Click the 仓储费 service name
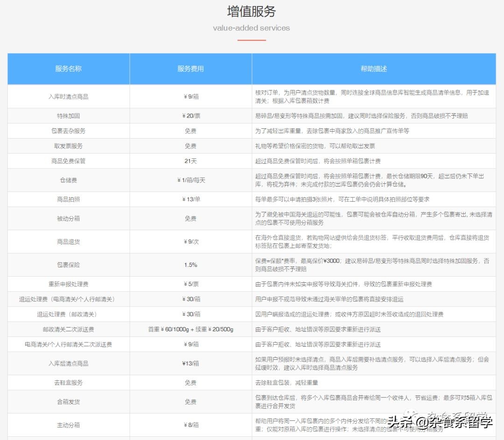Image resolution: width=504 pixels, height=440 pixels. pos(68,180)
